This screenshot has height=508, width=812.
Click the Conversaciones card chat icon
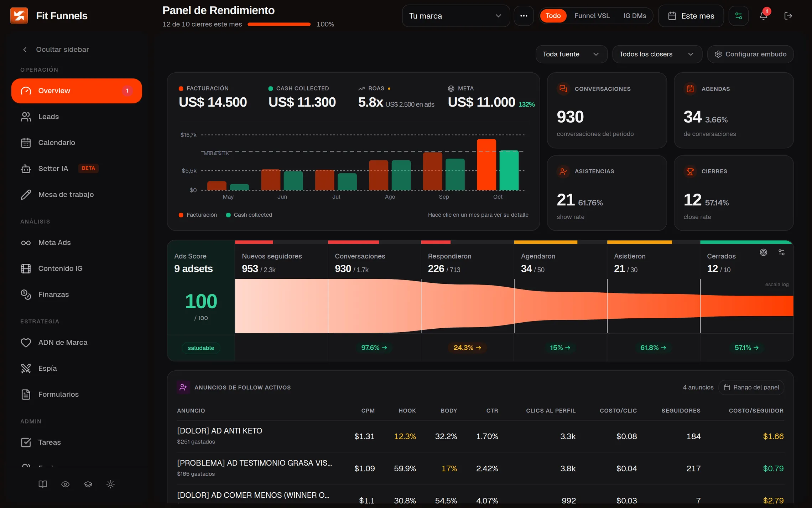[x=563, y=89]
